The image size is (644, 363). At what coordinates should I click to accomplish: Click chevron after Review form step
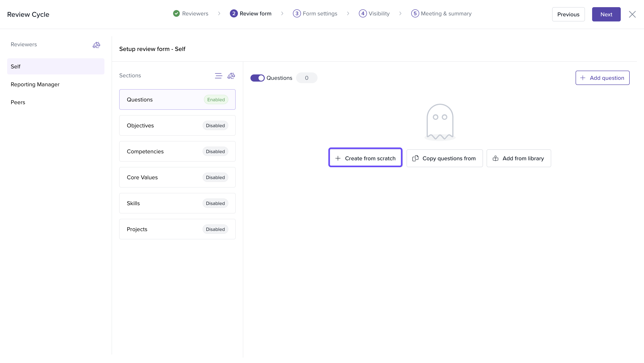[x=282, y=13]
